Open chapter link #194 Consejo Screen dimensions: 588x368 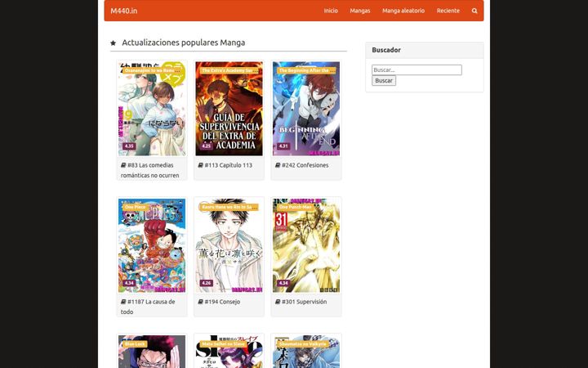click(222, 302)
